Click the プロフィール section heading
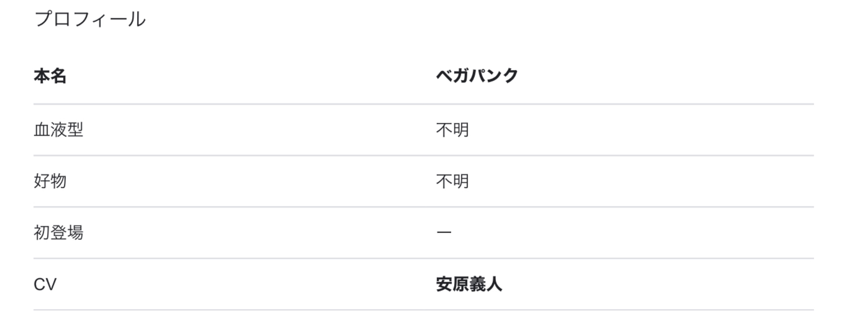868x320 pixels. tap(90, 19)
